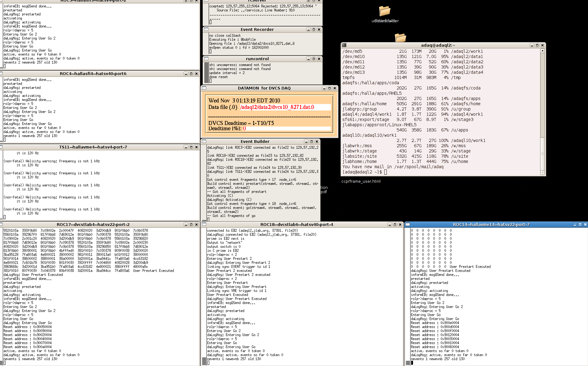The height and width of the screenshot is (366, 588).
Task: Click the adaq@adaql2 terminal scrollbar thumb
Action: 542,153
